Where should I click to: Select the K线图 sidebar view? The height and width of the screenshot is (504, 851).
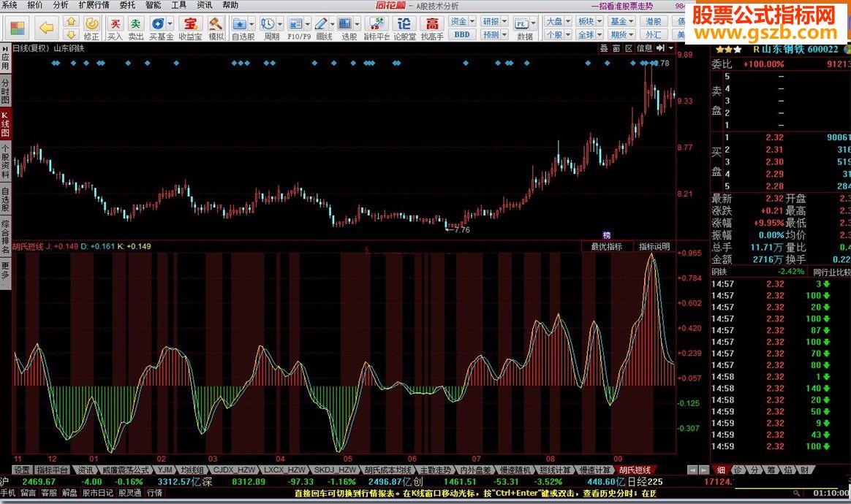click(5, 124)
